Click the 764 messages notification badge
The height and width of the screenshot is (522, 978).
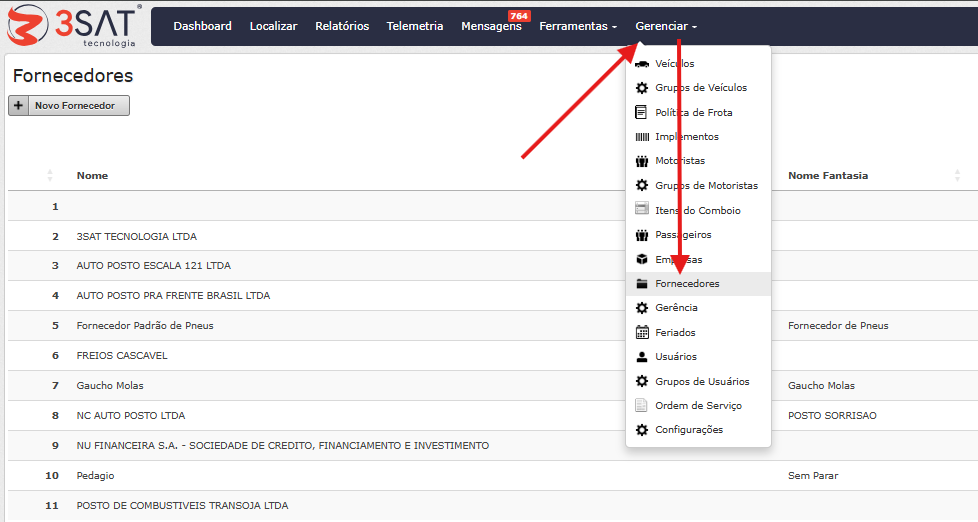click(x=519, y=16)
